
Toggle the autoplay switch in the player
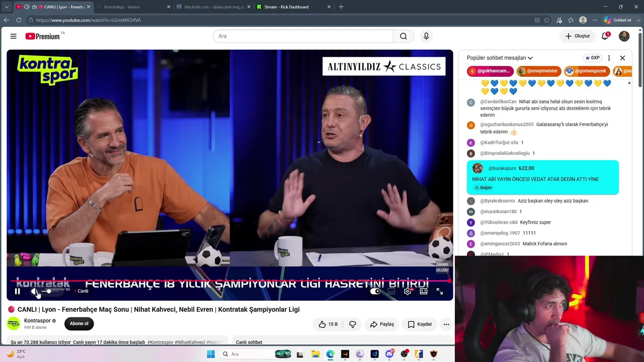(x=375, y=291)
